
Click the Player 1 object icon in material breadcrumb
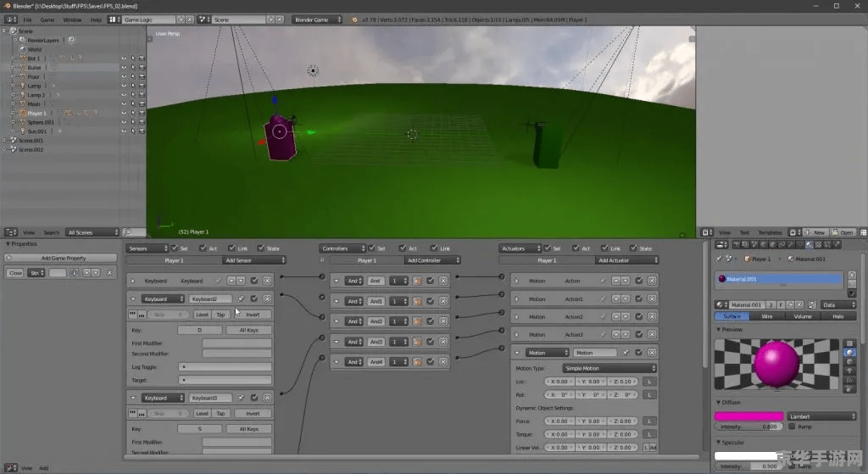click(748, 259)
